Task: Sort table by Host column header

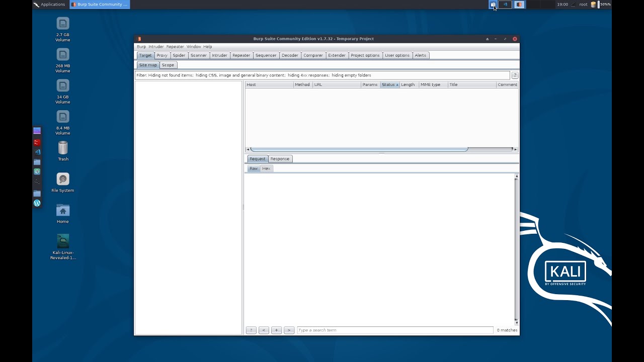Action: point(269,84)
